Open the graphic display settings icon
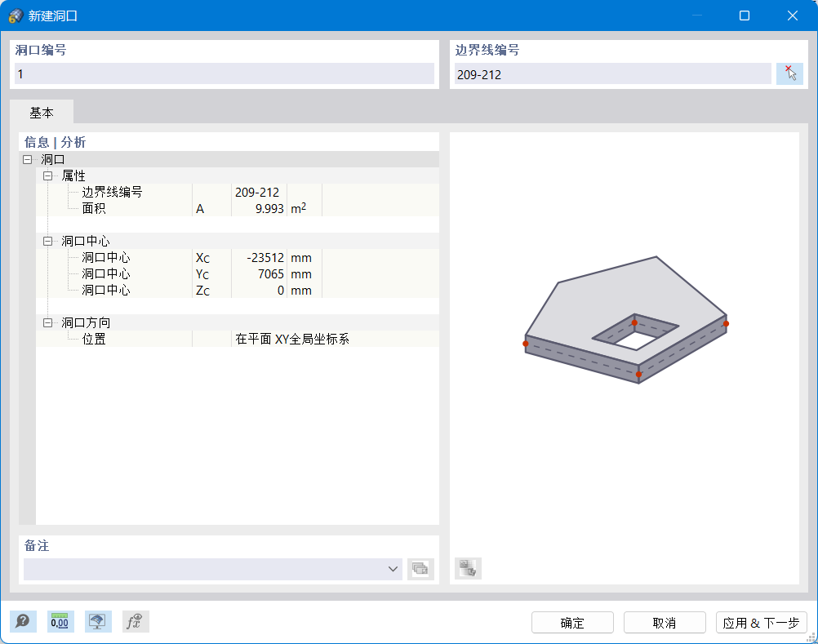Viewport: 818px width, 644px height. [98, 621]
